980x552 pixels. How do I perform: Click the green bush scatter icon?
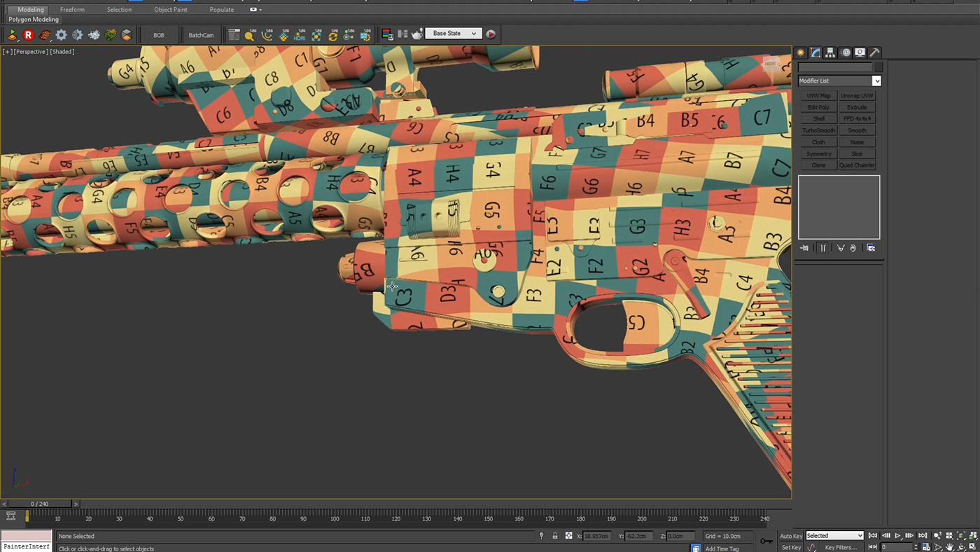[111, 34]
